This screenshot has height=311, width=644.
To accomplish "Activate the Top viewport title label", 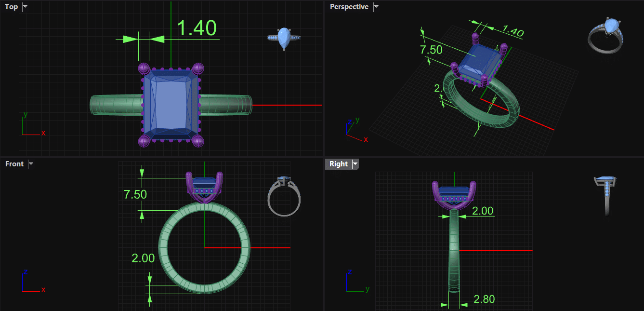I will 12,7.
